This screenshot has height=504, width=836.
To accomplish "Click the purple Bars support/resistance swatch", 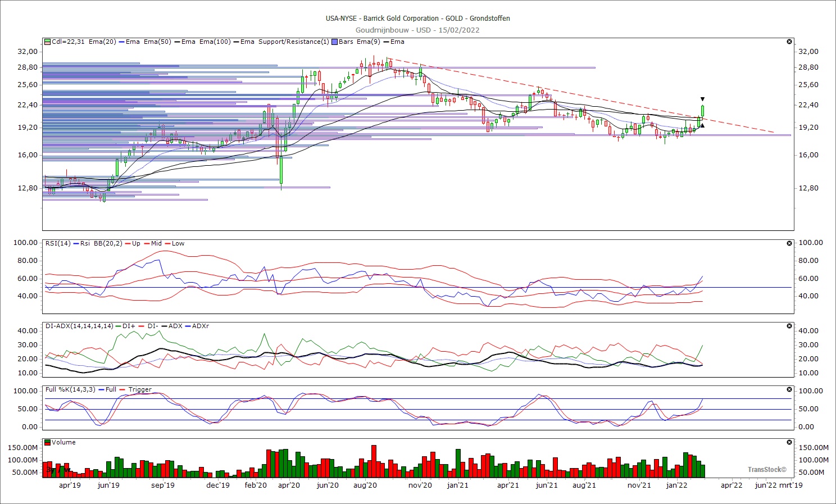I will coord(334,42).
